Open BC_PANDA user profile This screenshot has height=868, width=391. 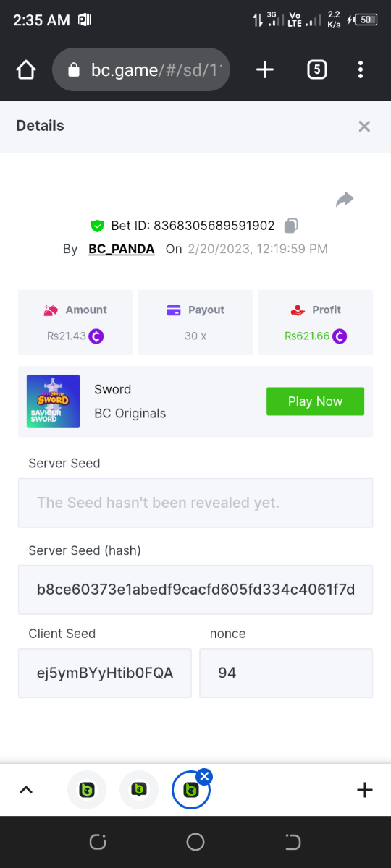[x=122, y=249]
